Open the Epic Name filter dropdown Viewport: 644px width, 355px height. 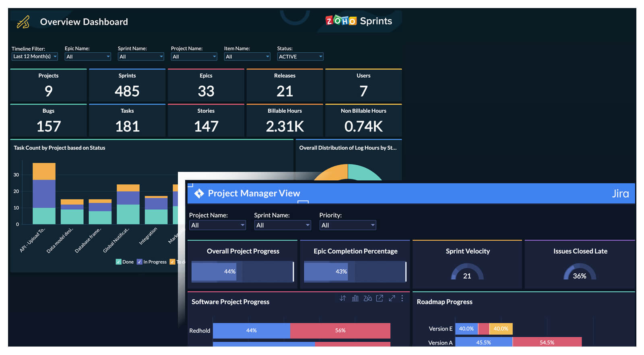tap(87, 57)
